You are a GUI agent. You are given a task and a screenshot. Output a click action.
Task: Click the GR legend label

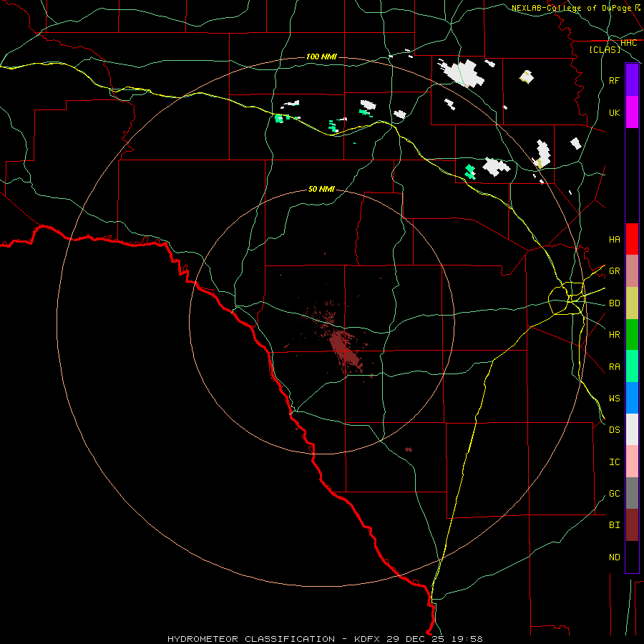tap(614, 271)
